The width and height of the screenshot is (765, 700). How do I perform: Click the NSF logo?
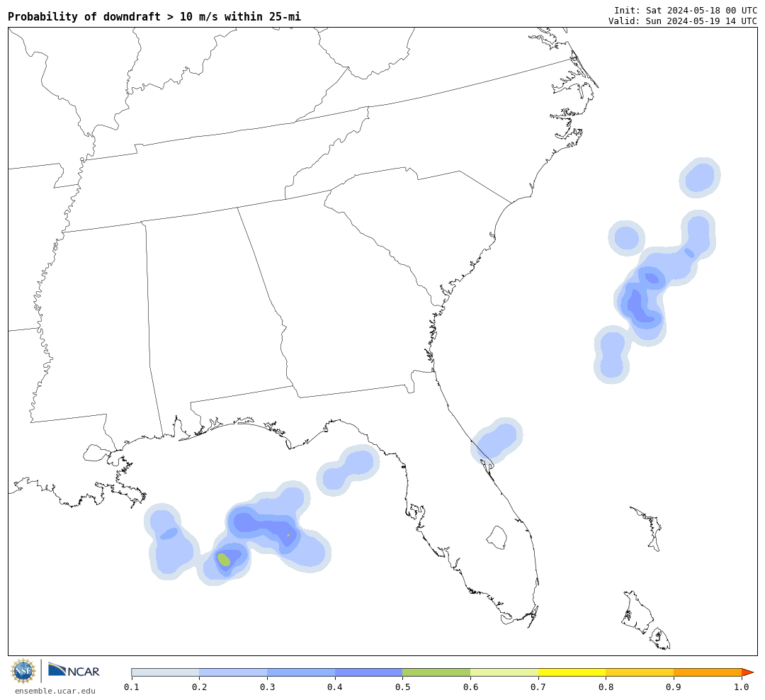pyautogui.click(x=23, y=671)
